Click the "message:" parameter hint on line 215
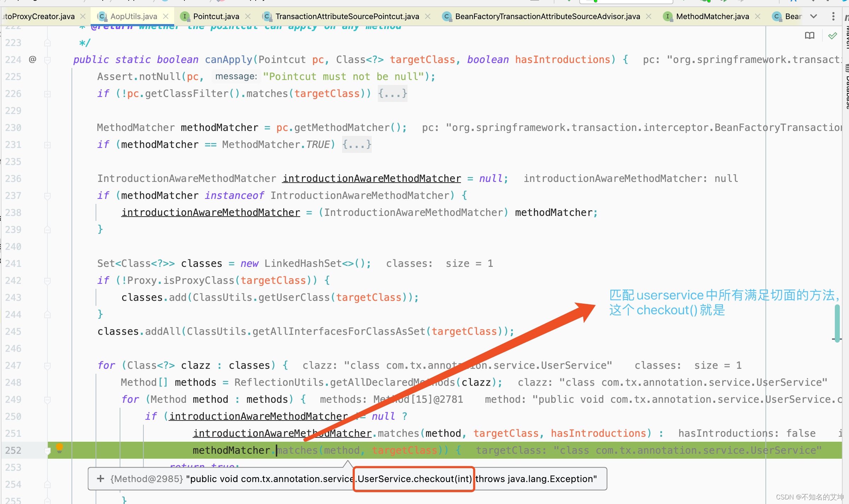Screen dimensions: 849x504 (x=236, y=76)
